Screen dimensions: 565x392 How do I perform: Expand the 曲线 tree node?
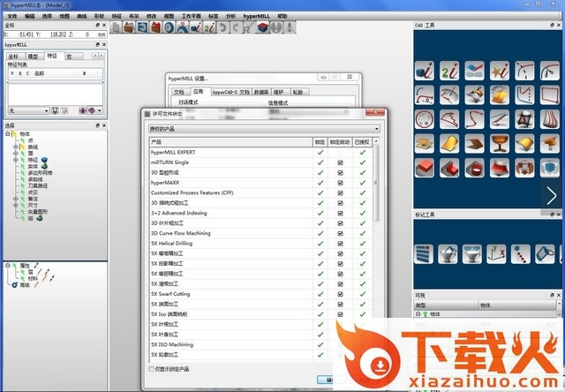point(16,147)
